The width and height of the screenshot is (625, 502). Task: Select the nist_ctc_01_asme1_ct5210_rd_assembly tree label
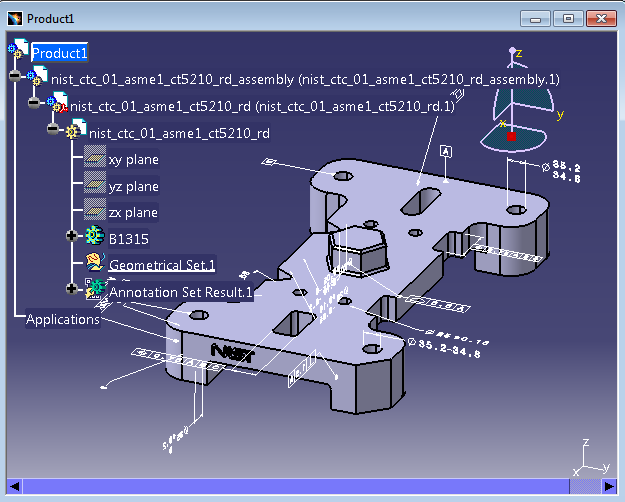(x=305, y=79)
